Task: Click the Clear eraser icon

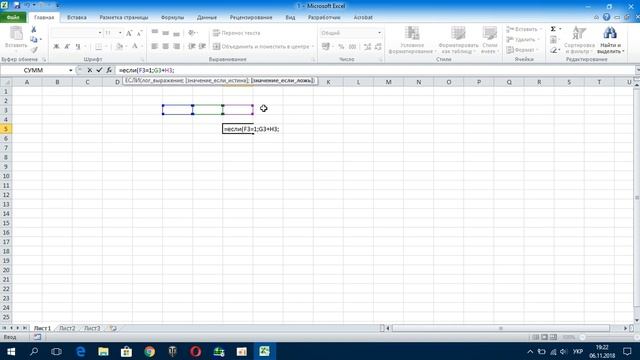Action: [553, 50]
